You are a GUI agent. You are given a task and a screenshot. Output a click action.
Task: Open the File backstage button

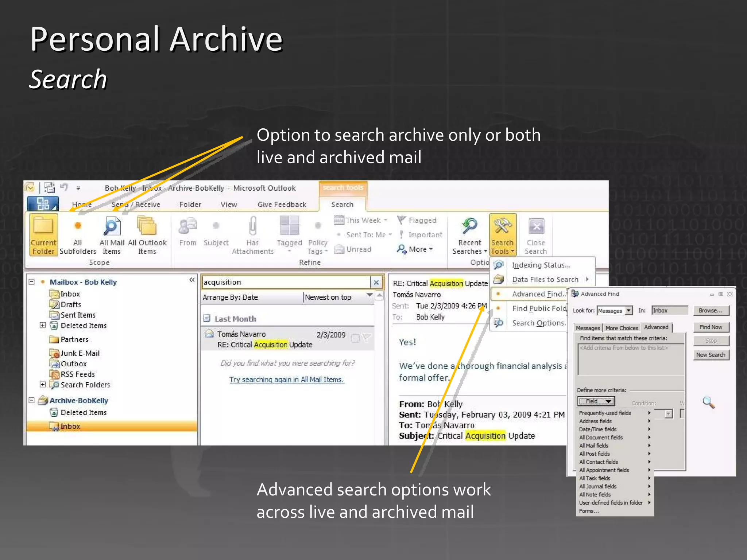tap(43, 203)
